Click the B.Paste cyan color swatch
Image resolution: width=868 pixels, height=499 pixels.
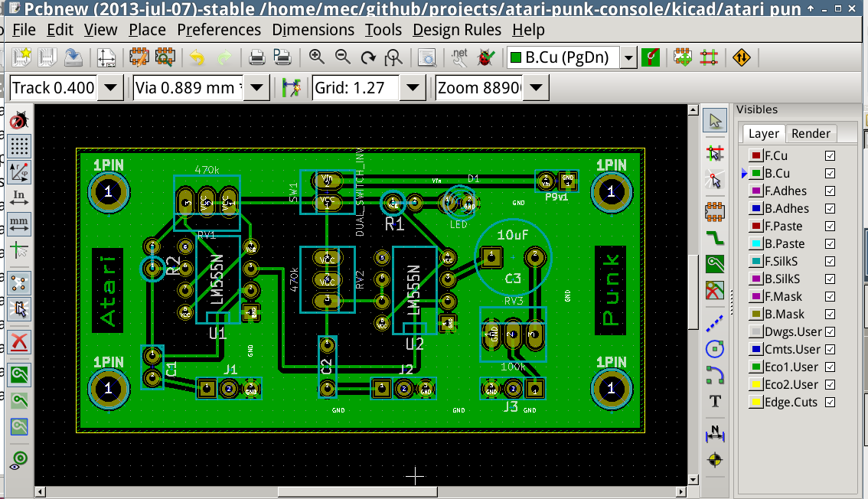point(756,243)
